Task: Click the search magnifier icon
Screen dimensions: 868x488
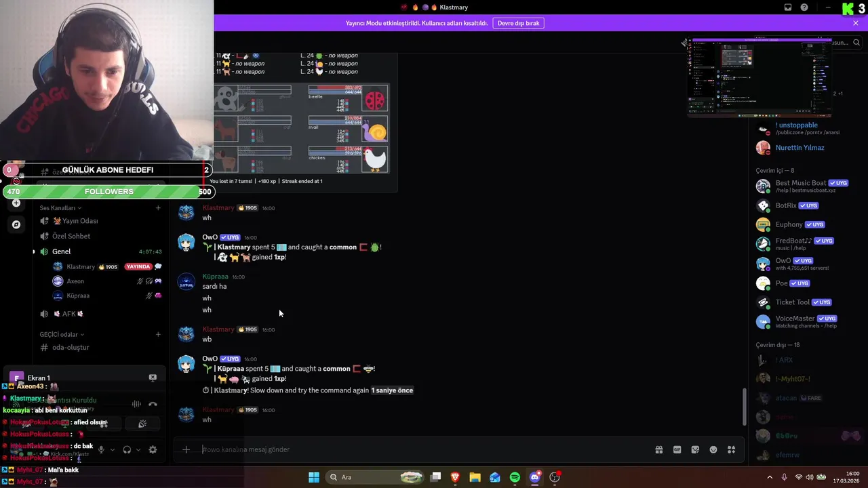Action: [x=856, y=42]
